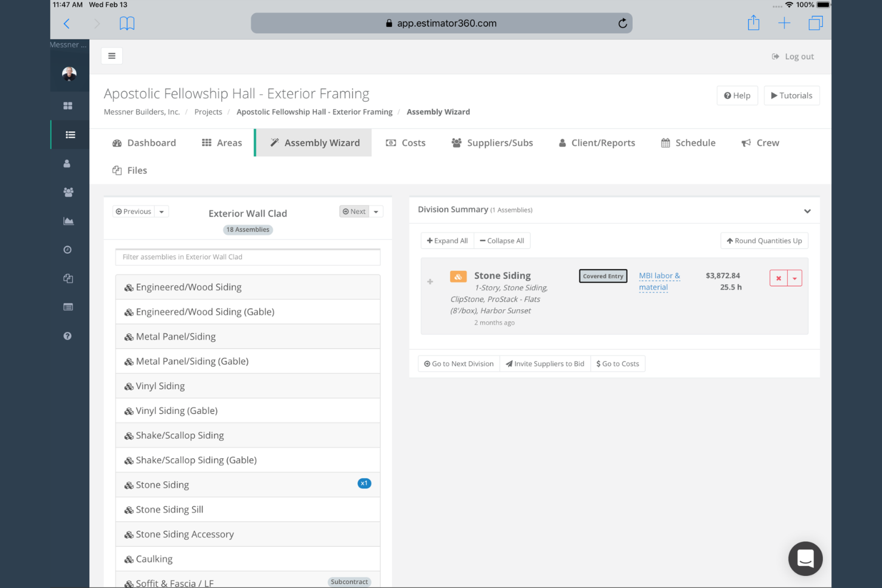Select the dashboard grid icon in sidebar
The width and height of the screenshot is (882, 588).
(69, 105)
